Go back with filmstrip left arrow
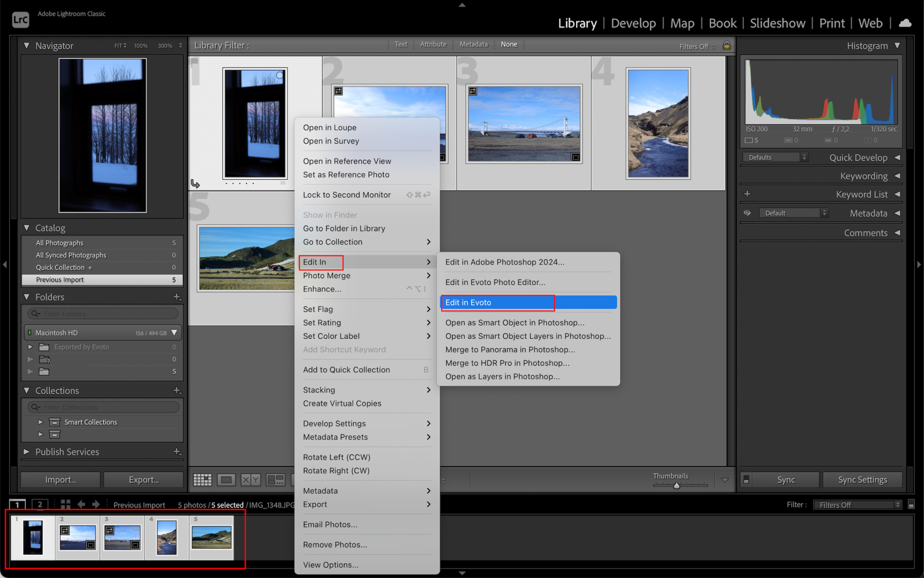This screenshot has width=924, height=578. pos(81,504)
